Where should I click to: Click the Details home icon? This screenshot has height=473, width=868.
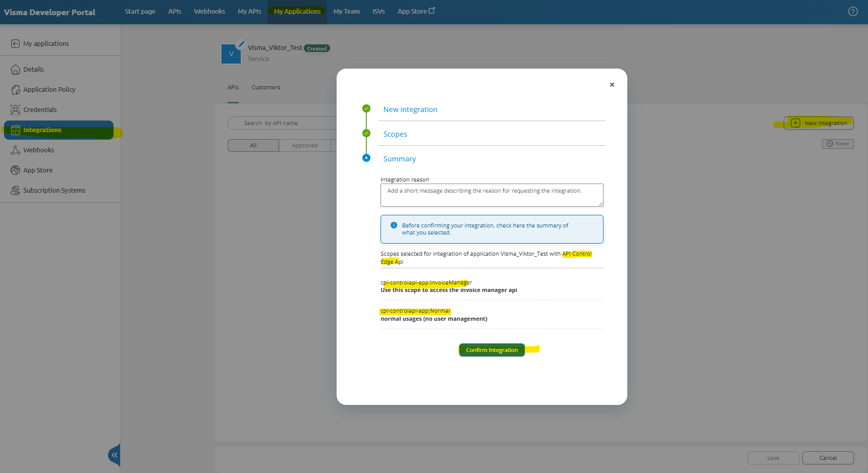(15, 70)
